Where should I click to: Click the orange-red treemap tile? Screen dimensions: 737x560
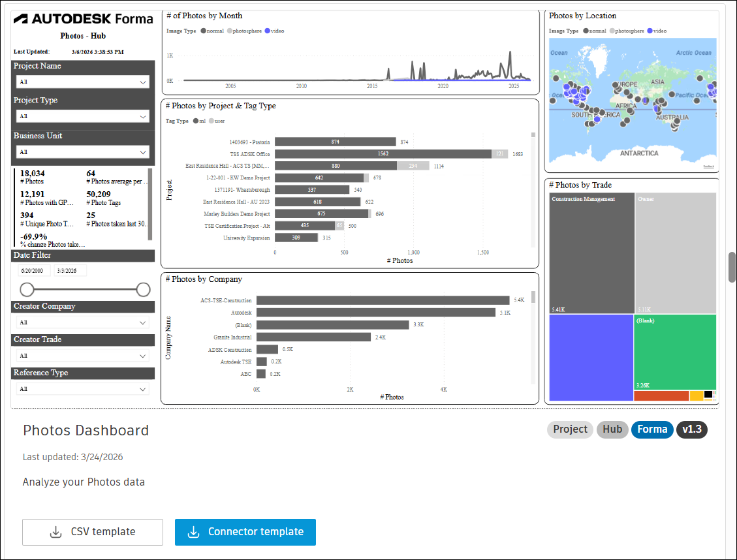(x=661, y=396)
